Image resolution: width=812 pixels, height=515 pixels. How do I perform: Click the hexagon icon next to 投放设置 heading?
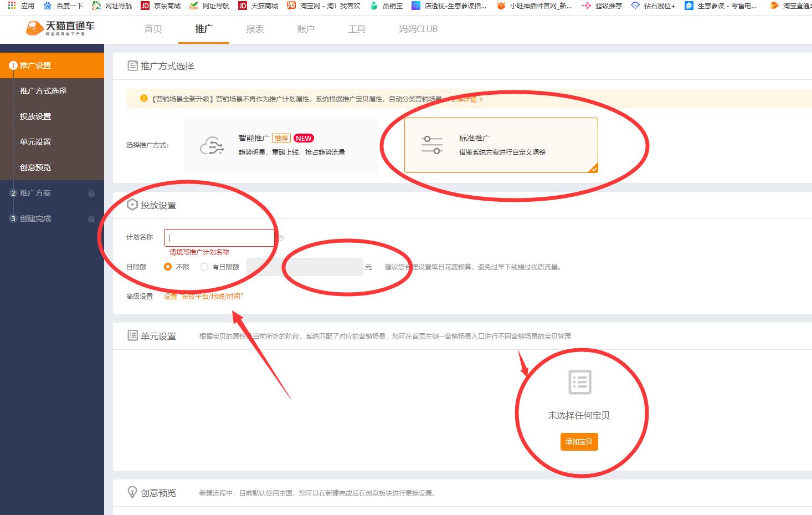132,204
